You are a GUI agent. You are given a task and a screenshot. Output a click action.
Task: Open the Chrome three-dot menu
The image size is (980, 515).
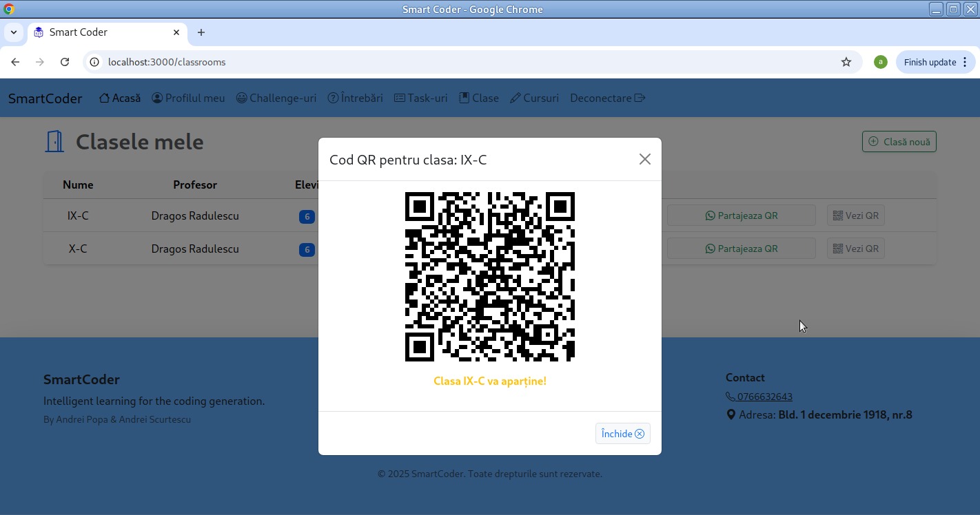[x=965, y=62]
